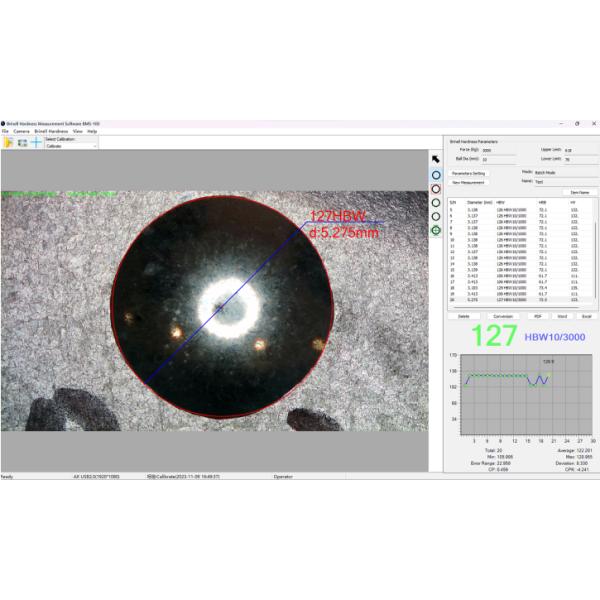
Task: Open the Brinell Hardness menu
Action: [x=51, y=131]
